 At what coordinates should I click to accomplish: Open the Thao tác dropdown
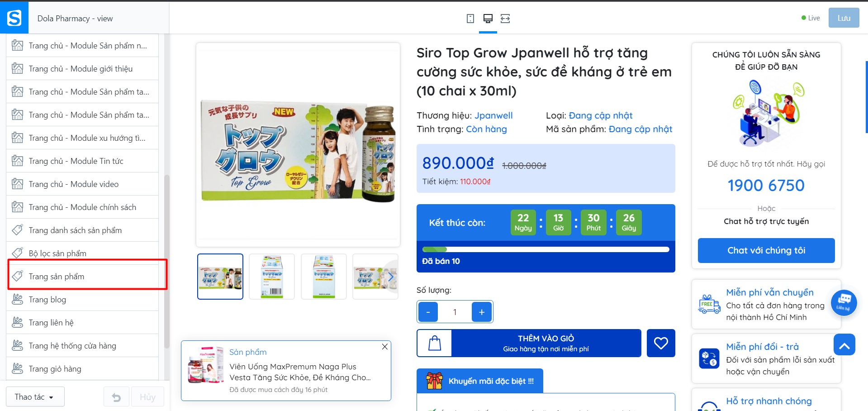35,397
